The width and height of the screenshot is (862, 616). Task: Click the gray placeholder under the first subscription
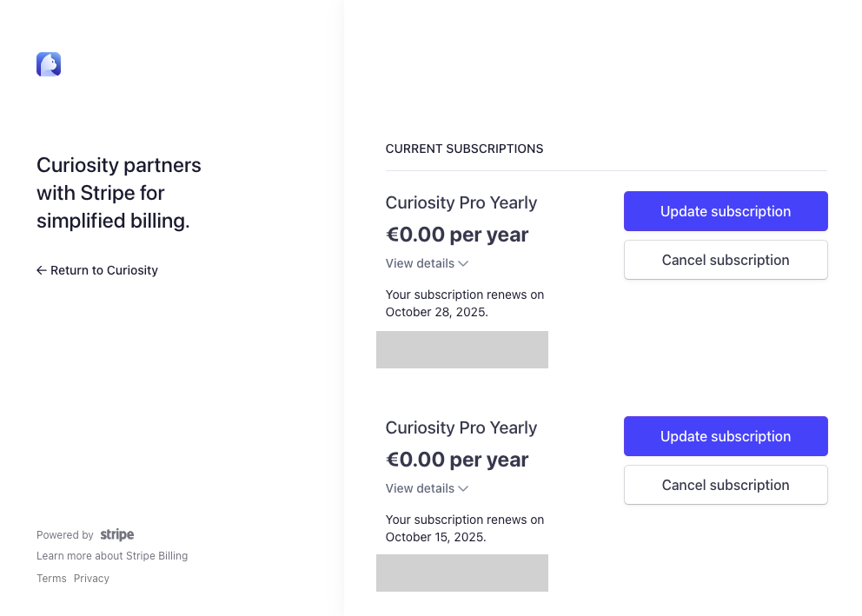461,349
